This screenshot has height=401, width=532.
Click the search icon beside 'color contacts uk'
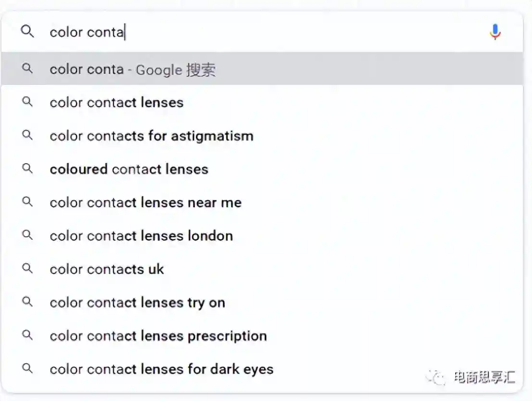coord(27,269)
